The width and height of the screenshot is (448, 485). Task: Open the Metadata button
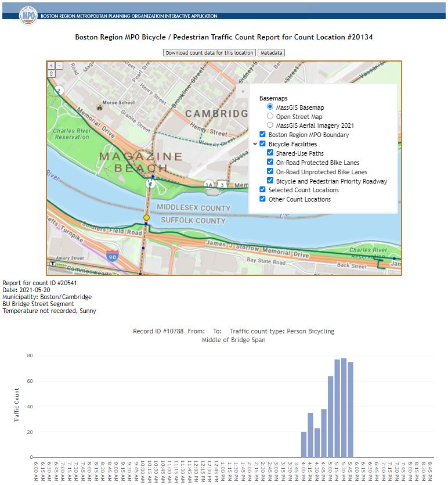(x=271, y=53)
